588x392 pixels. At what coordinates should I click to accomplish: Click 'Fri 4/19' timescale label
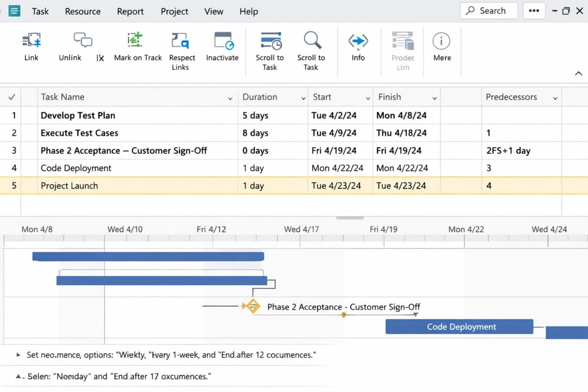click(x=384, y=229)
